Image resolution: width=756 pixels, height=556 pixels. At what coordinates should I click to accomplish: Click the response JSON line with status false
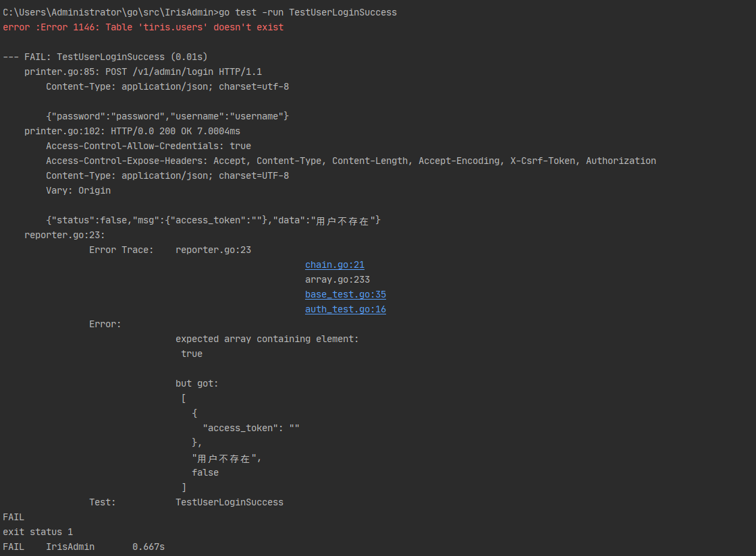pyautogui.click(x=213, y=221)
